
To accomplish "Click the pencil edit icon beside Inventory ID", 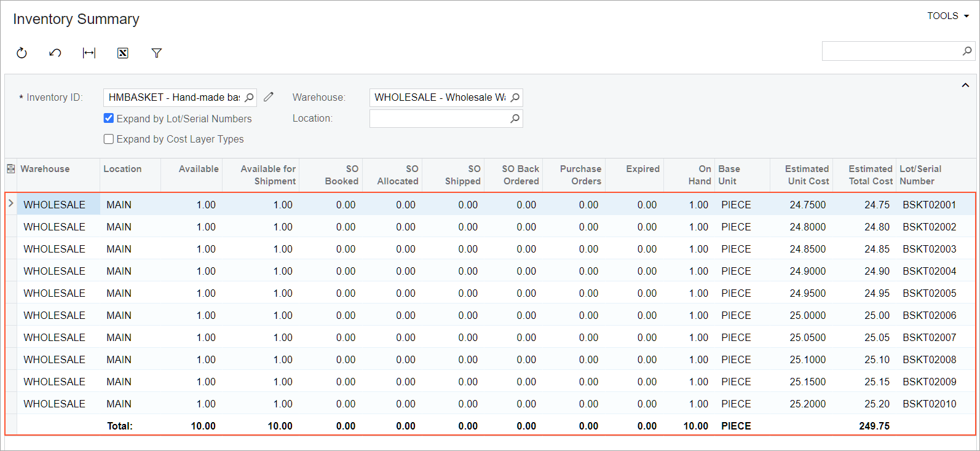I will coord(269,97).
